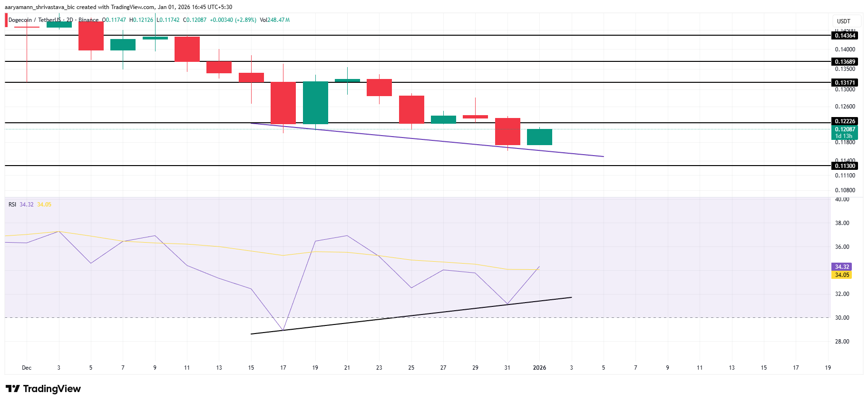Select the right end of purple price trendline
The width and height of the screenshot is (868, 403).
click(x=603, y=156)
